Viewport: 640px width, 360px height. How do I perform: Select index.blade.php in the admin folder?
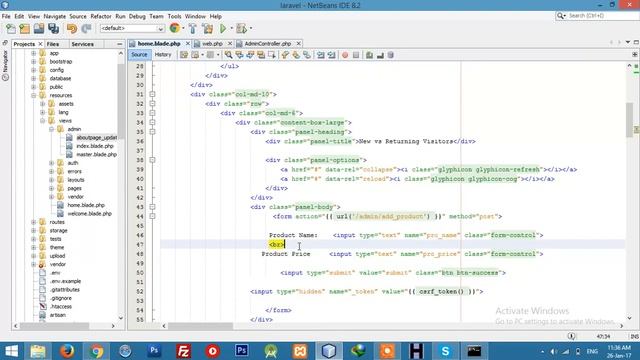coord(95,146)
